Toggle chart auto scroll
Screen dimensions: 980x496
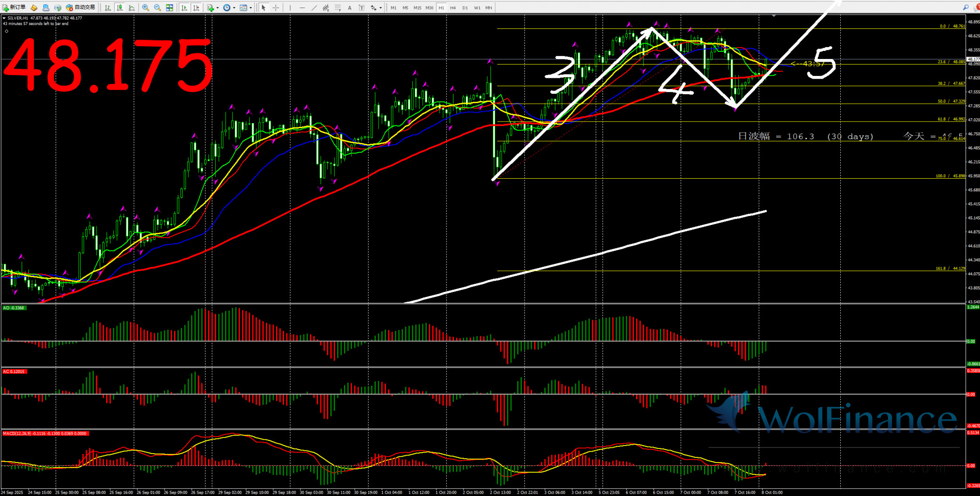pyautogui.click(x=184, y=8)
